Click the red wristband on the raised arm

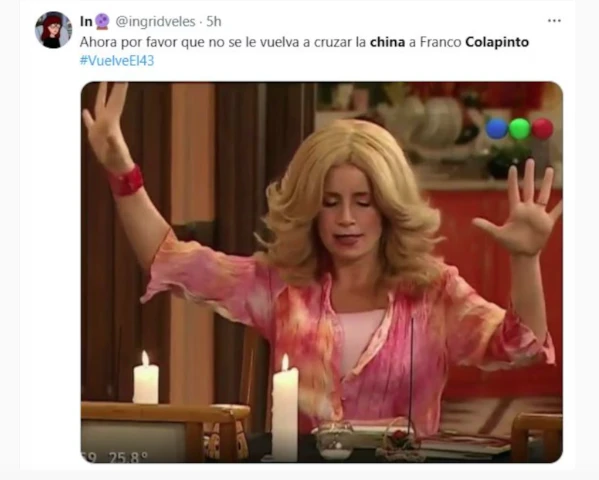coord(126,180)
